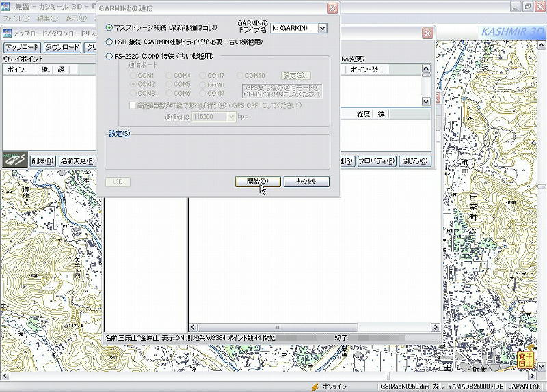
Task: Click the アップロード button
Action: pos(23,47)
